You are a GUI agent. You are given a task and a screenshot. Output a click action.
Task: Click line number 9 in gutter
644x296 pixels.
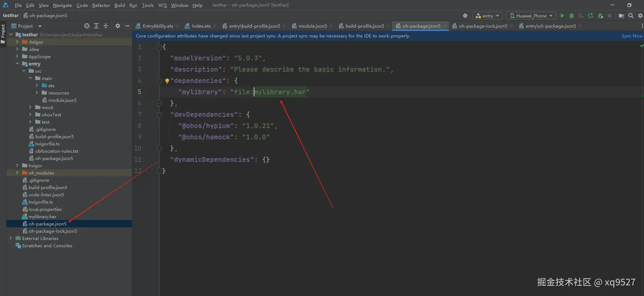point(139,137)
